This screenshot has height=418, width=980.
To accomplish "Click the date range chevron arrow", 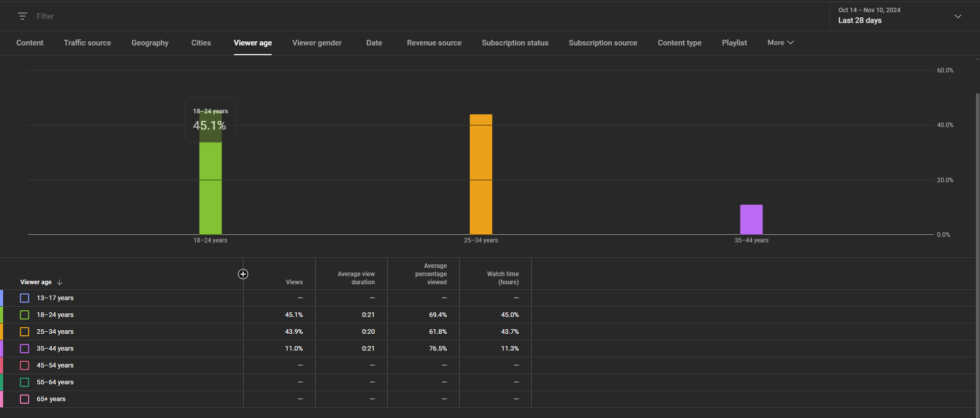I will click(958, 16).
